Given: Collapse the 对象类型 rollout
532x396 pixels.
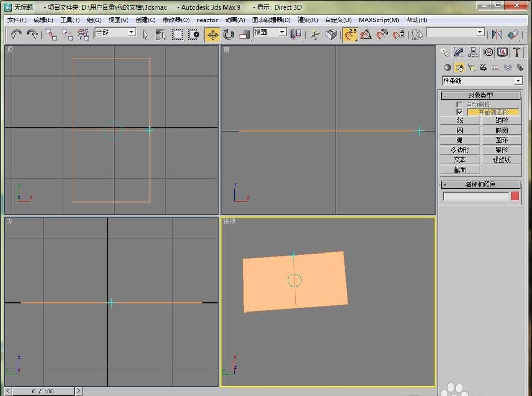Looking at the screenshot, I should pyautogui.click(x=480, y=96).
